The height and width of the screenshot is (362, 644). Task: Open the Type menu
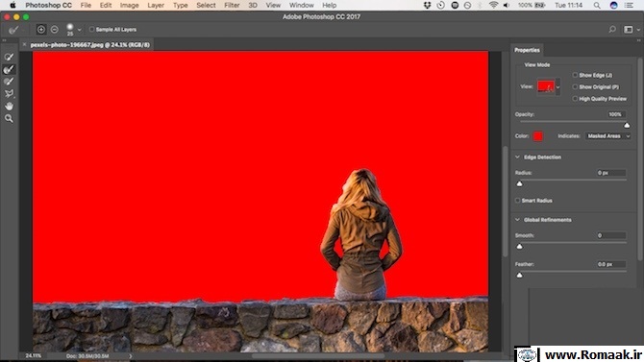point(181,6)
